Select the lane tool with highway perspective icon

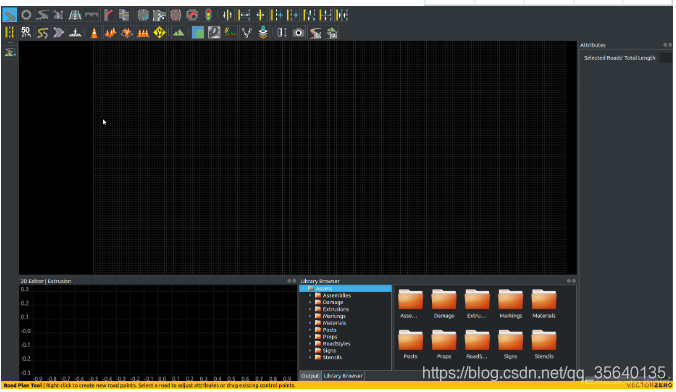tap(75, 15)
